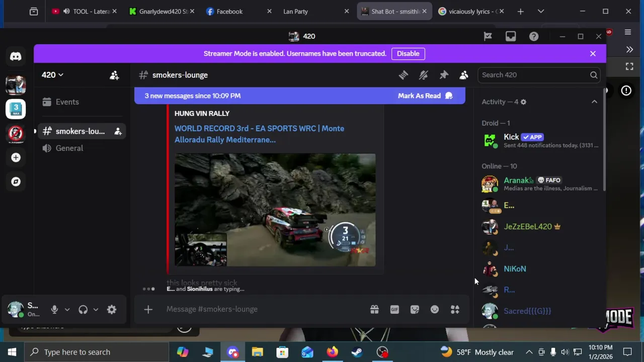
Task: Switch to the Facebook browser tab
Action: (239, 11)
